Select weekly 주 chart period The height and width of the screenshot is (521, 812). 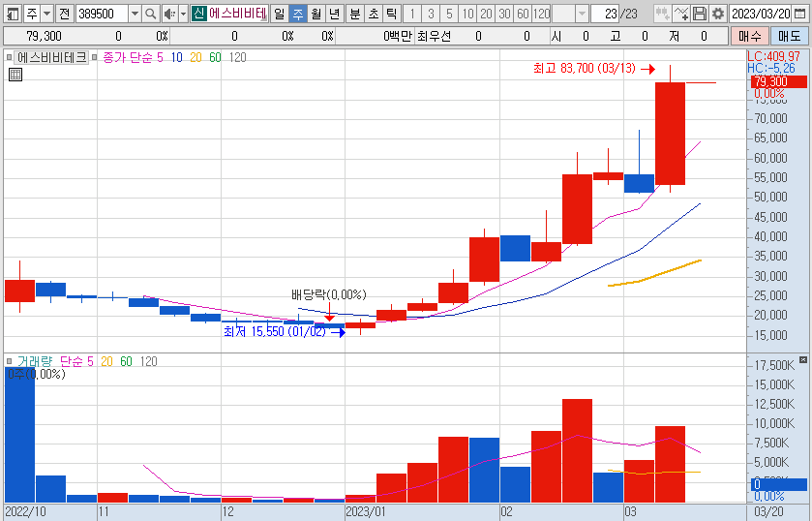click(298, 14)
